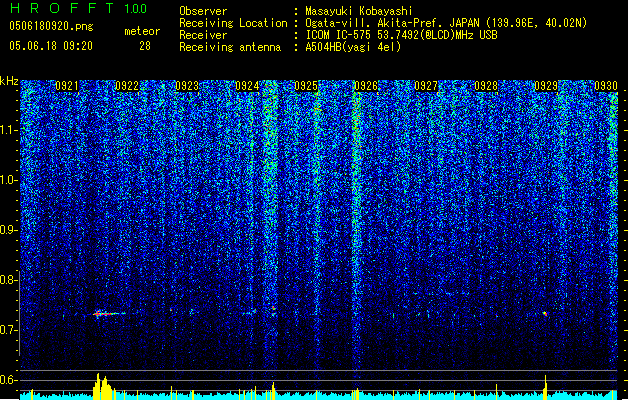Click the 0.9 kHz axis label

(9, 230)
